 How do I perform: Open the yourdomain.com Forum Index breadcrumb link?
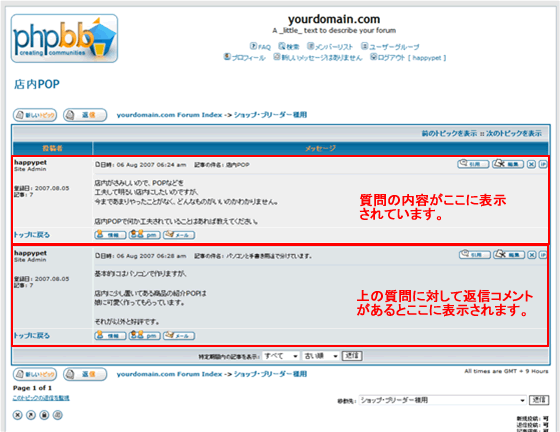[x=169, y=115]
